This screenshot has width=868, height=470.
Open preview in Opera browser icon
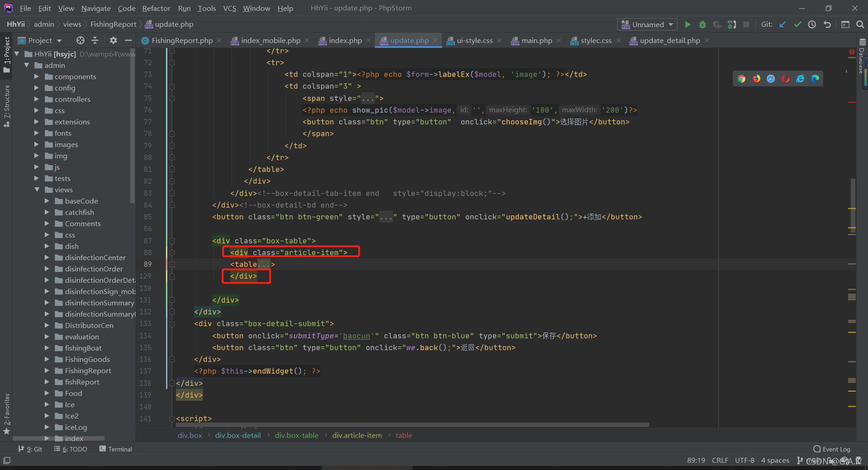[x=786, y=79]
